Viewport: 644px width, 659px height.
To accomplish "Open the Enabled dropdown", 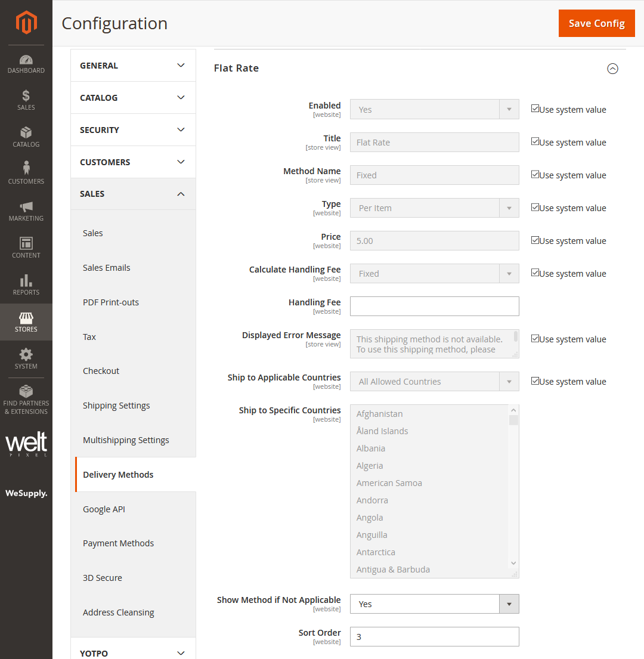I will 434,109.
